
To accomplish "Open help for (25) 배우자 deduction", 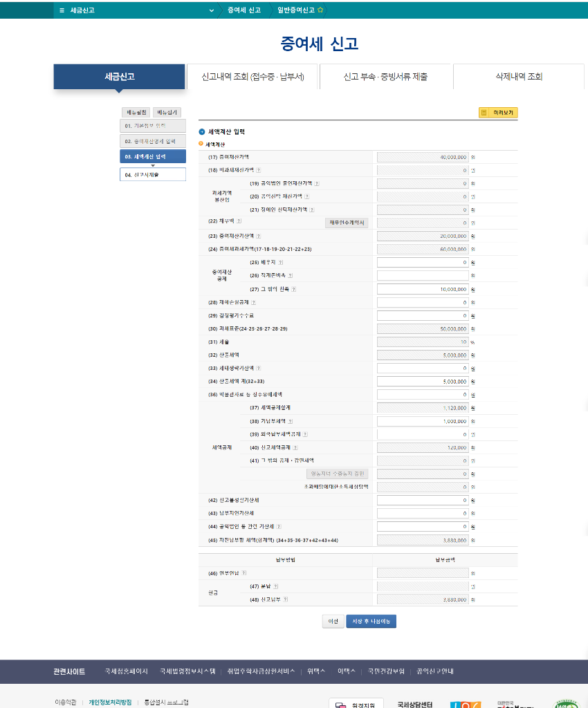I will pos(281,263).
